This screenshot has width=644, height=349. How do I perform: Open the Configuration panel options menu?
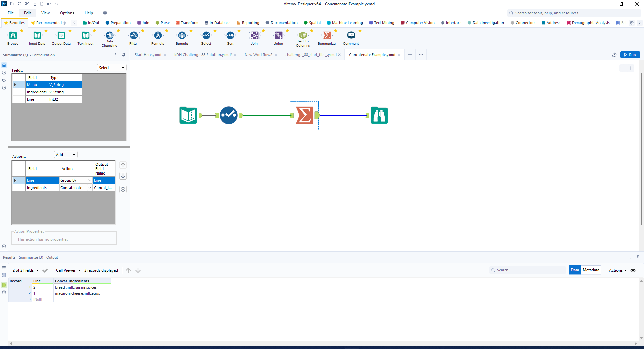[116, 55]
